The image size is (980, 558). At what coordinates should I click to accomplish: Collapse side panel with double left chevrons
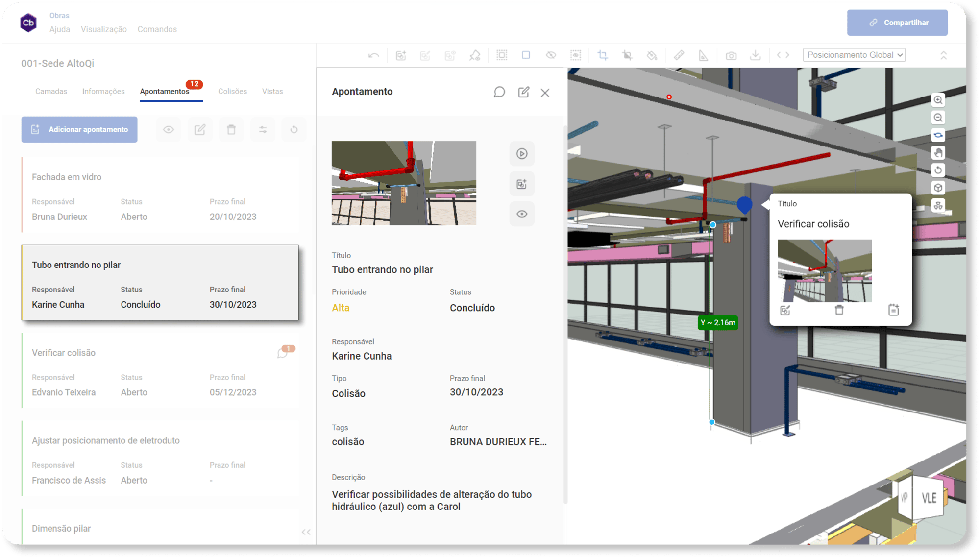[x=306, y=532]
